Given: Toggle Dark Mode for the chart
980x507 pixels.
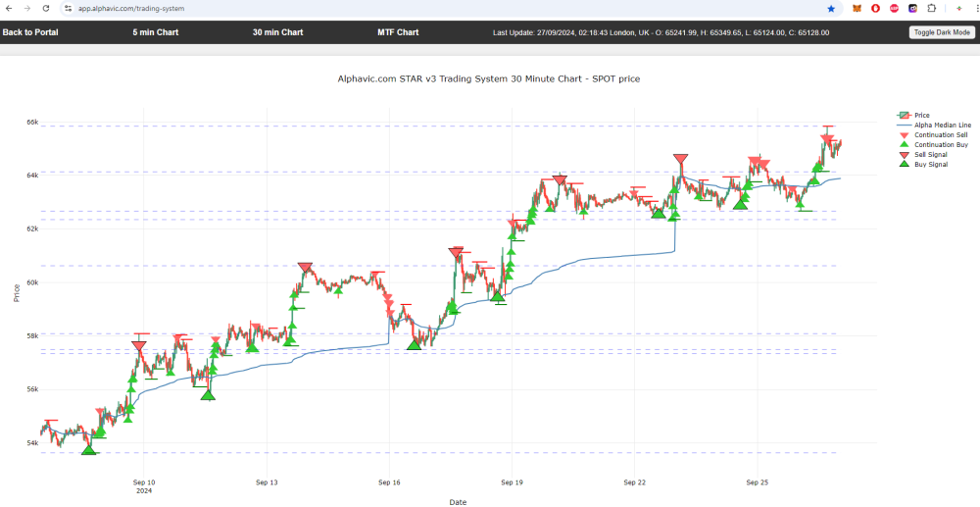Looking at the screenshot, I should tap(941, 32).
